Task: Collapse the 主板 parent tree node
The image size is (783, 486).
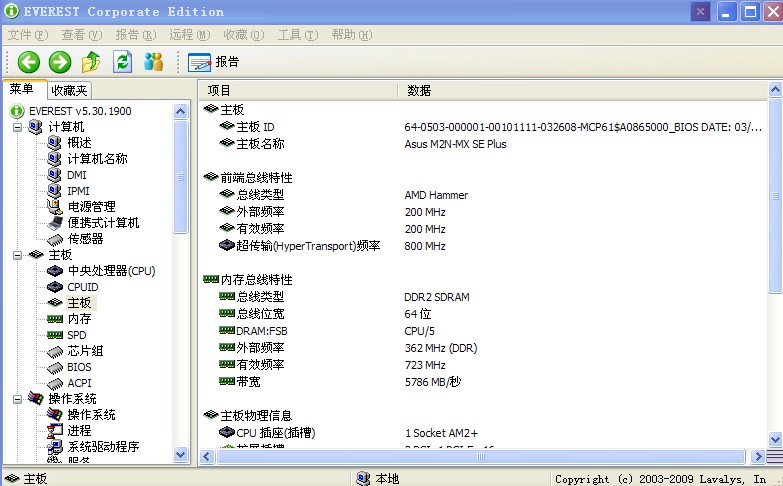Action: click(17, 255)
